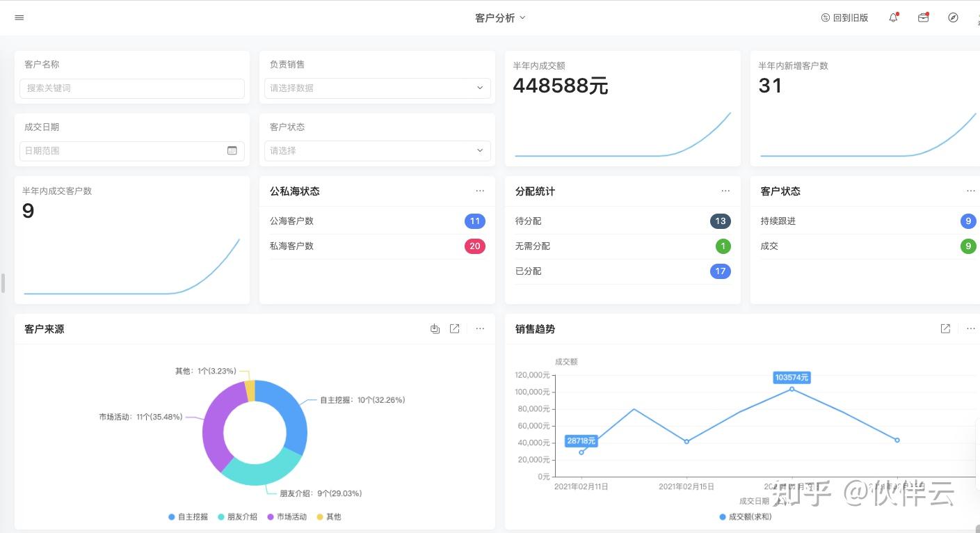The image size is (980, 533).
Task: Expand 销售趋势 chart in full view
Action: click(x=945, y=328)
